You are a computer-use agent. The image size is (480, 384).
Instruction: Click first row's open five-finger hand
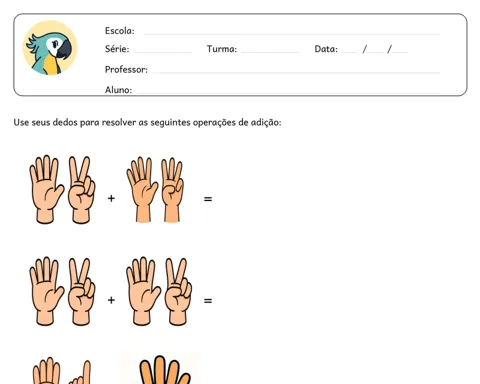point(46,189)
